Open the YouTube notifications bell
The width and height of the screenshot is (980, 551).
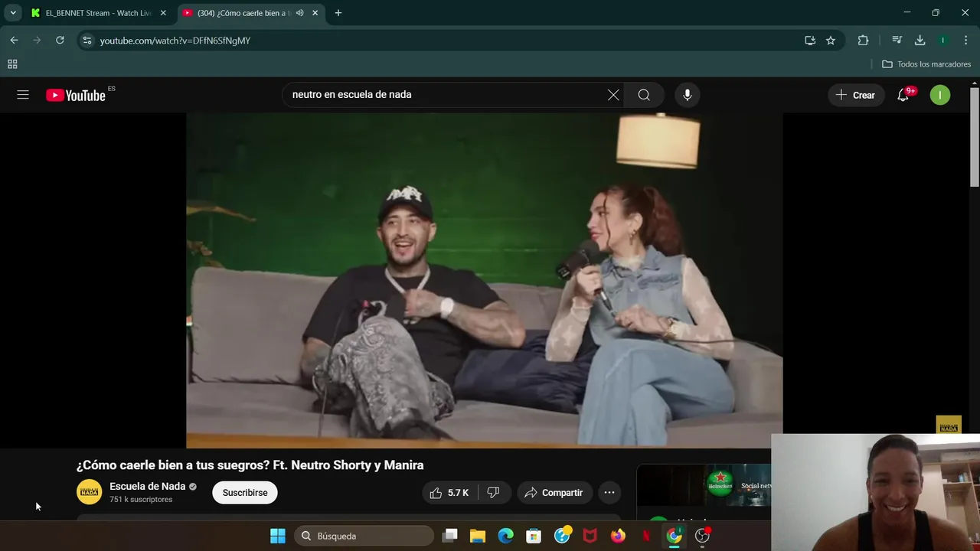pos(903,95)
